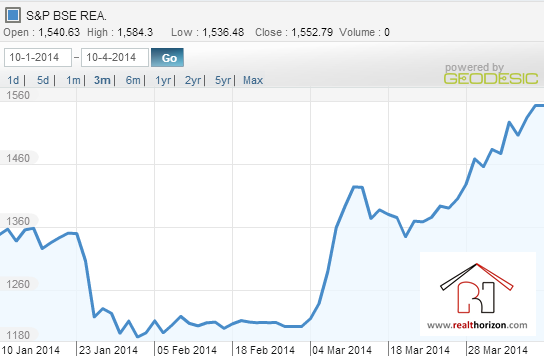Click the 1180 y-axis label
Screen dimensions: 544x363
(18, 335)
